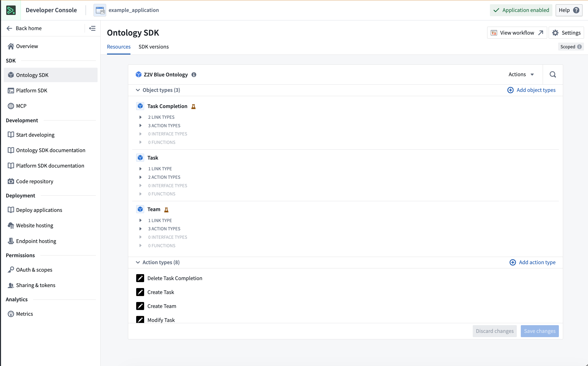Click the Developer Console logo icon
The height and width of the screenshot is (366, 588).
click(x=11, y=10)
